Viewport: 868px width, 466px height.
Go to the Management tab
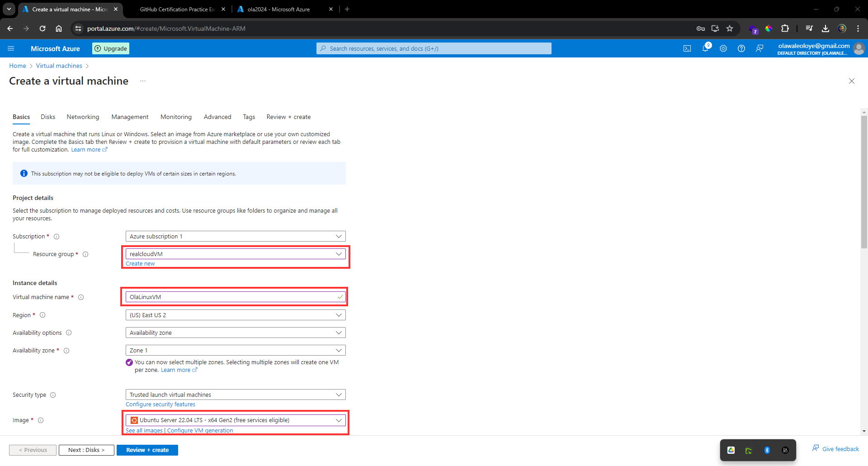pyautogui.click(x=130, y=117)
